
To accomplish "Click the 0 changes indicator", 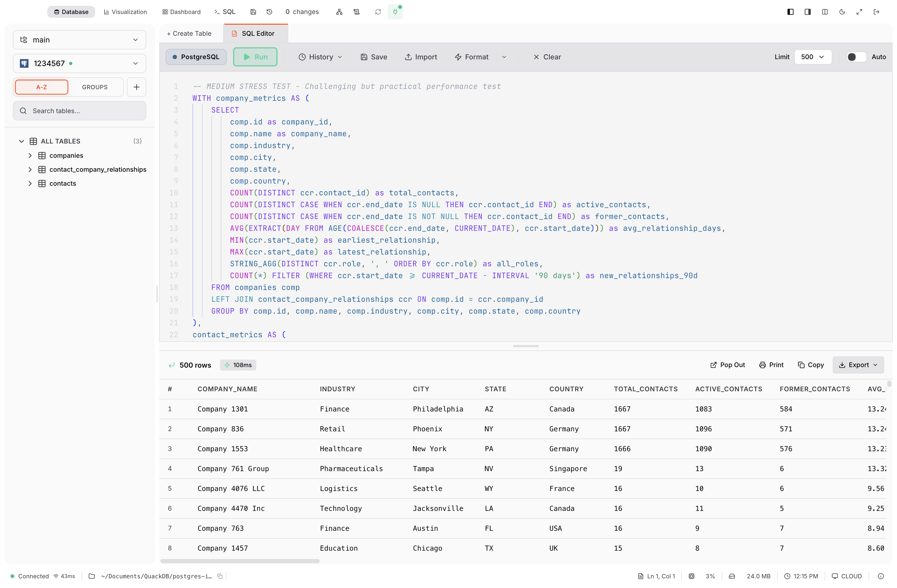I will [x=302, y=12].
